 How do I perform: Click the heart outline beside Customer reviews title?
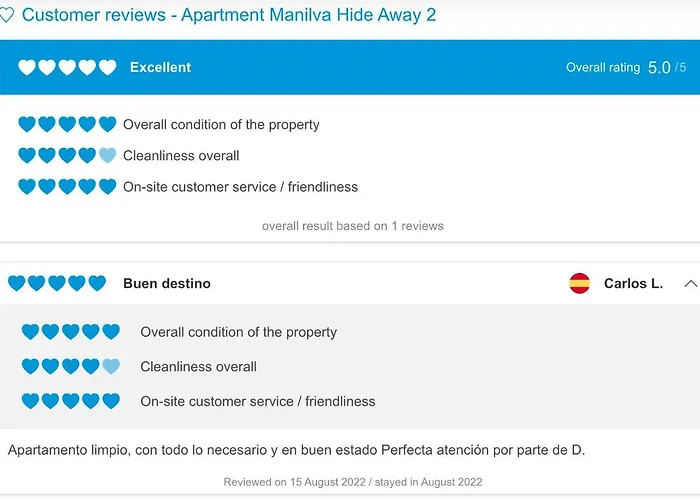coord(6,15)
